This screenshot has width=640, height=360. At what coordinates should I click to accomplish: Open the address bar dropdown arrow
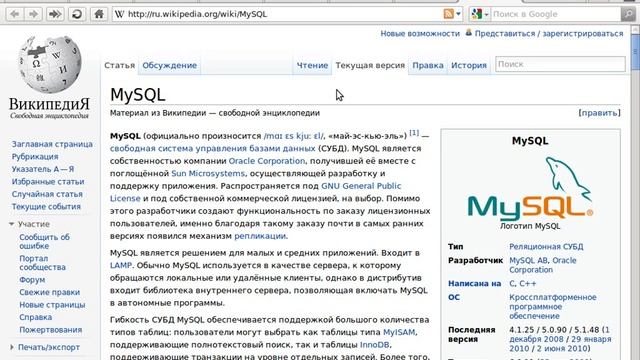[458, 14]
